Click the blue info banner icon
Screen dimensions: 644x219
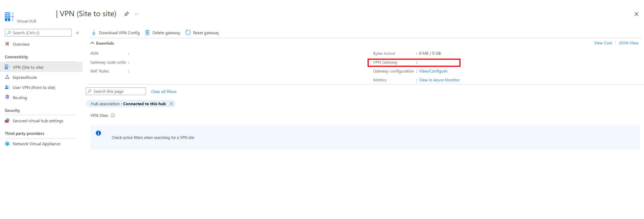click(98, 133)
